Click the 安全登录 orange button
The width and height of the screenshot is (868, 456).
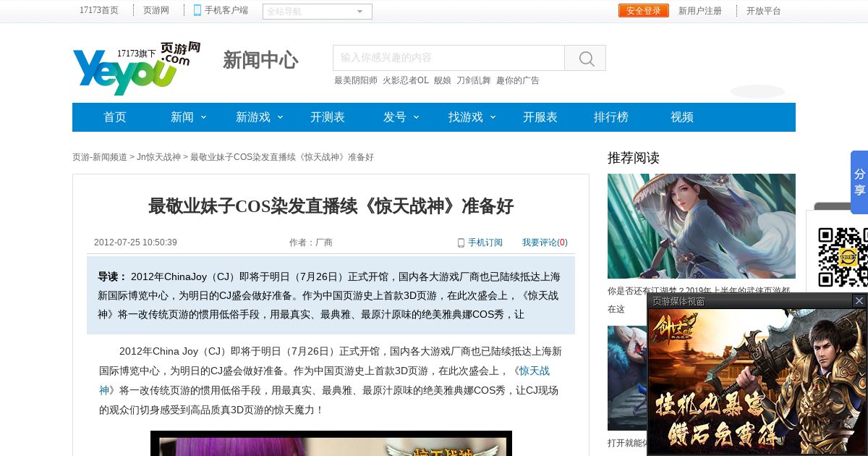click(x=644, y=11)
